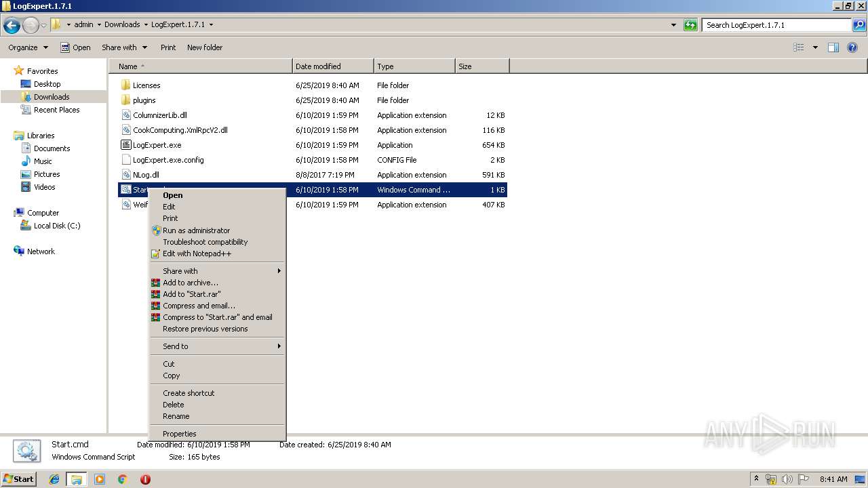Click the volume icon in system tray
This screenshot has height=488, width=868.
787,479
